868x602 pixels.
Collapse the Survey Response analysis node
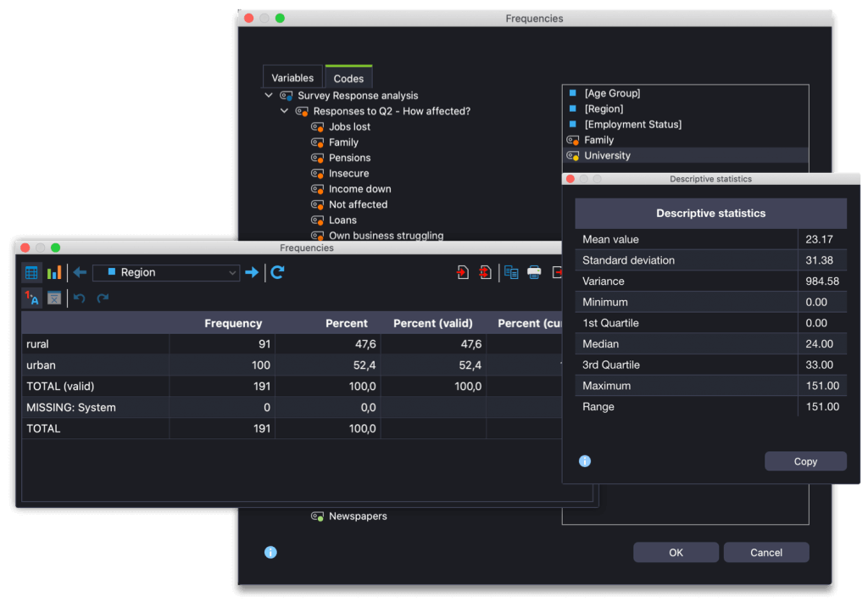click(x=269, y=95)
